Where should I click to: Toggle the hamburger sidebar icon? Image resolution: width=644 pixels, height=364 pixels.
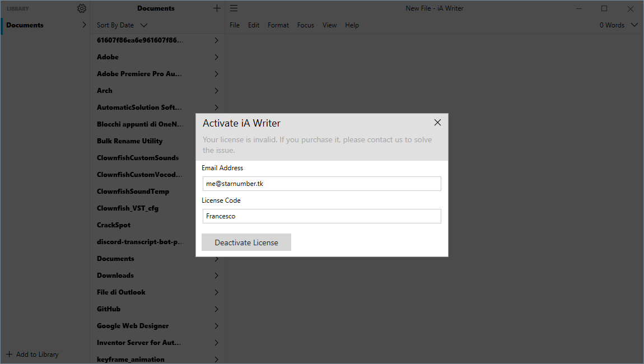[x=234, y=8]
